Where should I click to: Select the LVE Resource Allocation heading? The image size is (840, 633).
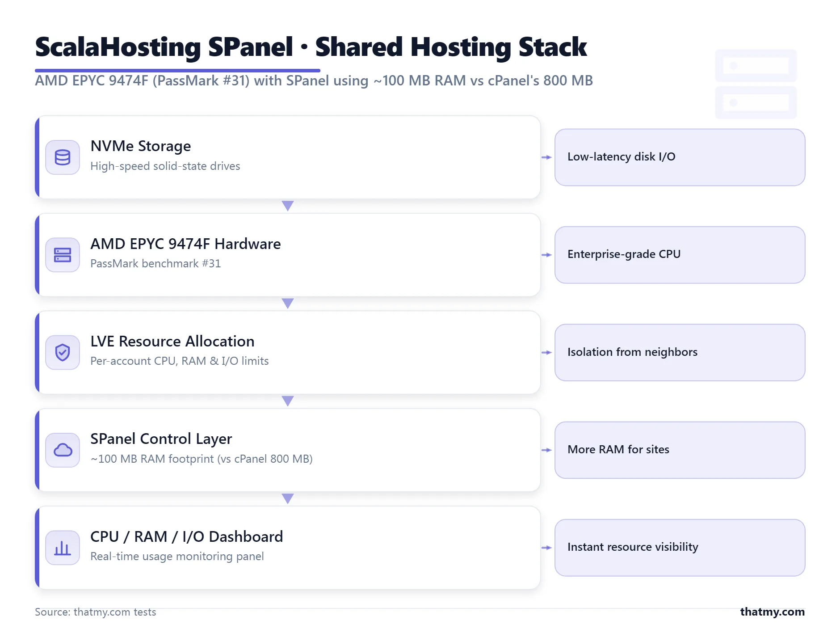tap(172, 341)
